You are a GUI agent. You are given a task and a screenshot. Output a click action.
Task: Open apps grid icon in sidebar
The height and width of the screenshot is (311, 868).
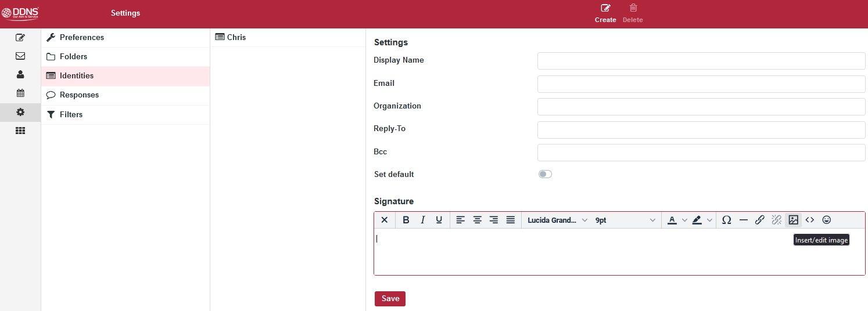pyautogui.click(x=20, y=131)
